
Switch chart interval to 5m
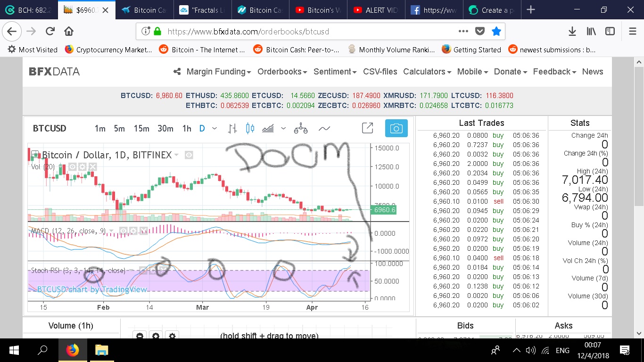click(x=119, y=129)
